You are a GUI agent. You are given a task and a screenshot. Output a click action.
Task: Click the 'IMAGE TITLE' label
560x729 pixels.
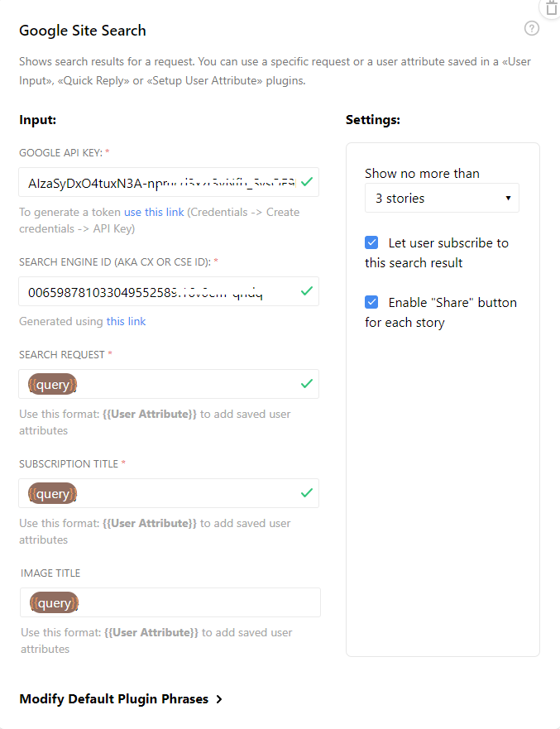[50, 573]
